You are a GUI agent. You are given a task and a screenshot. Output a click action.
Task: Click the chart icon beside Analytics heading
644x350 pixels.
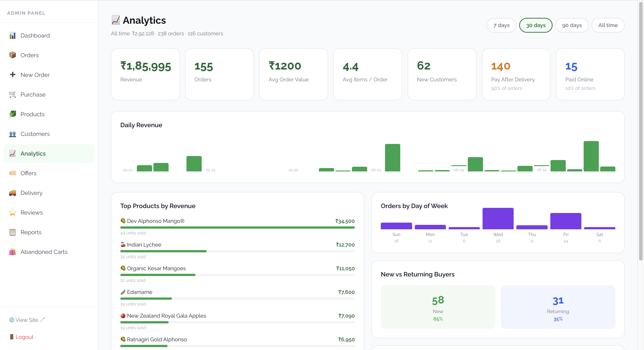coord(116,20)
